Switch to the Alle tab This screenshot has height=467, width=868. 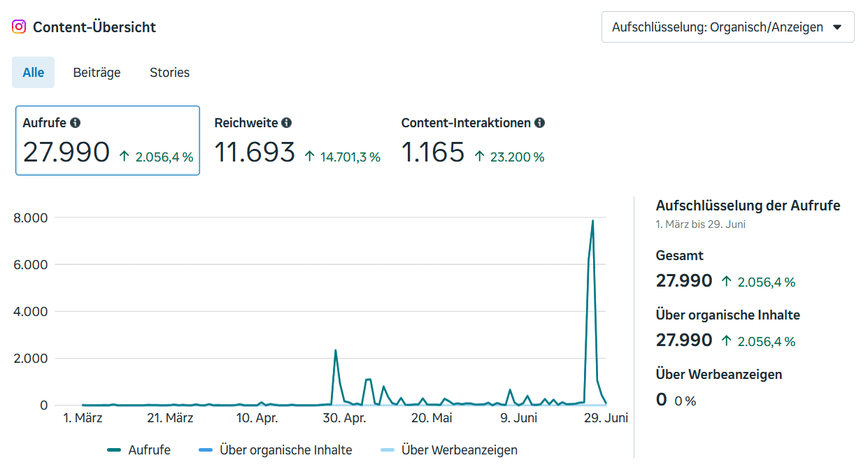tap(33, 73)
